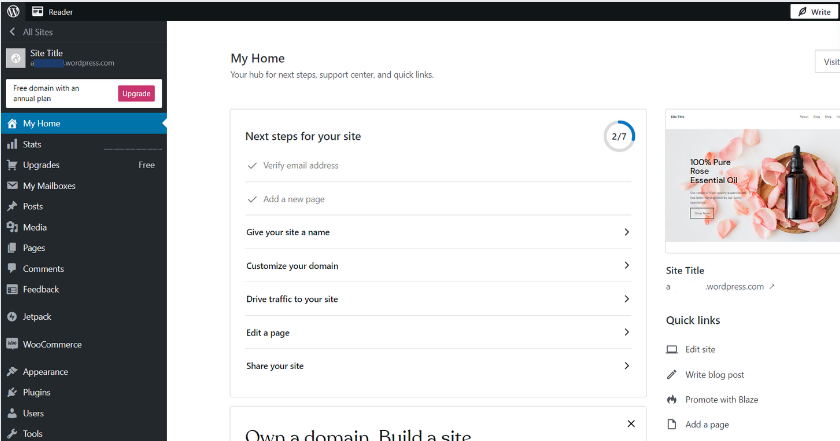Open the Plugins menu item
This screenshot has height=441, width=840.
[36, 393]
